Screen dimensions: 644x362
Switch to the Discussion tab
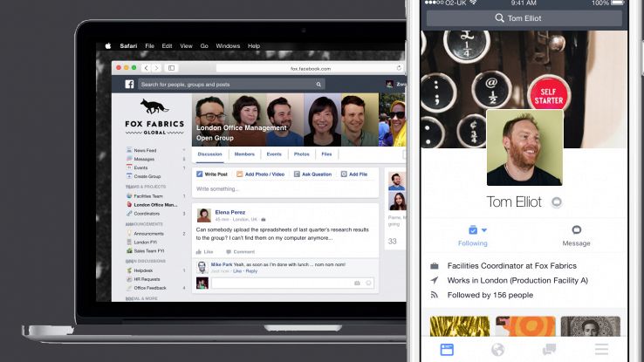point(209,154)
